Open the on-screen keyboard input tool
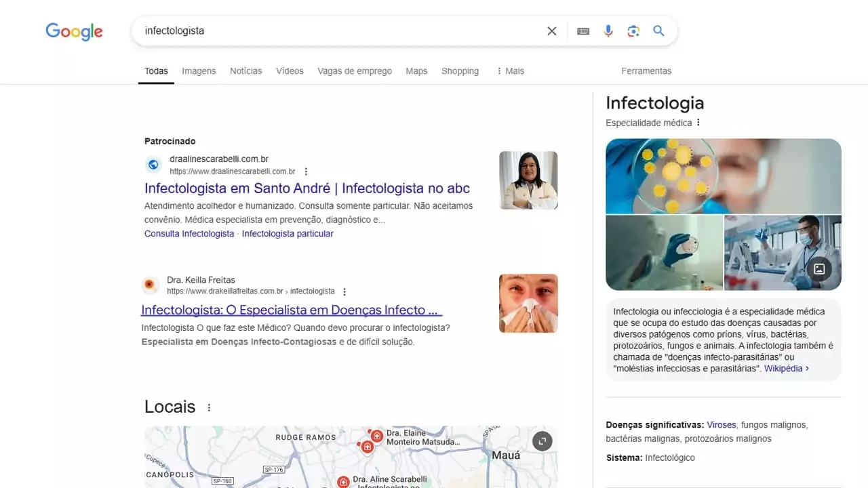 click(x=583, y=31)
